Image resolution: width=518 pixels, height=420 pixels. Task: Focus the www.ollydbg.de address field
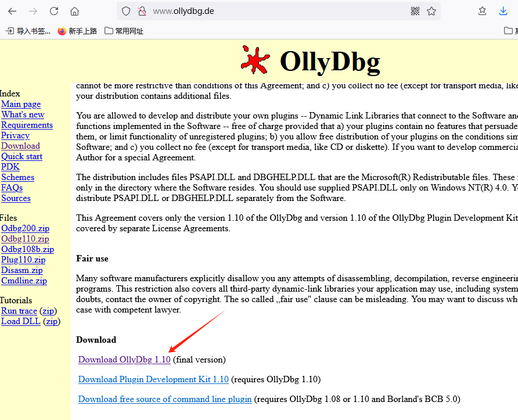point(278,11)
